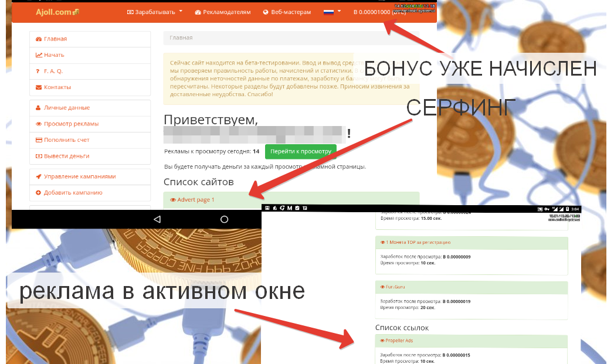614x364 pixels.
Task: Open the Advert page 1 link
Action: click(x=195, y=200)
